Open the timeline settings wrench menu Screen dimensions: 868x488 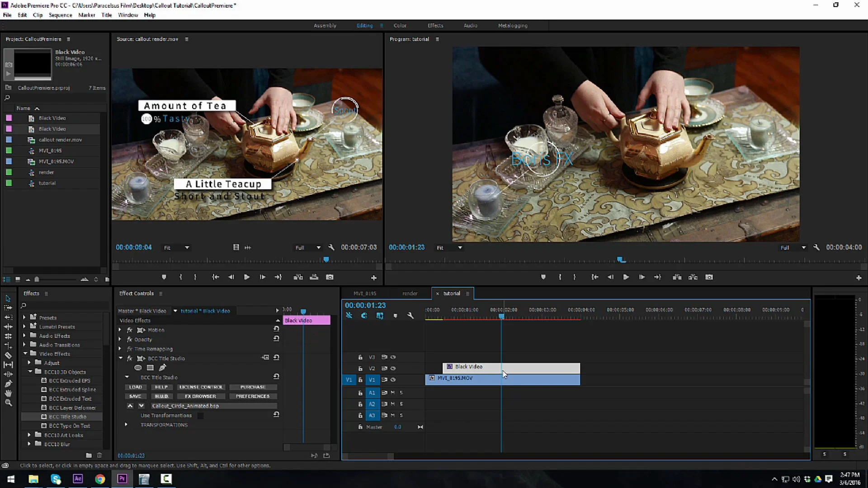410,315
